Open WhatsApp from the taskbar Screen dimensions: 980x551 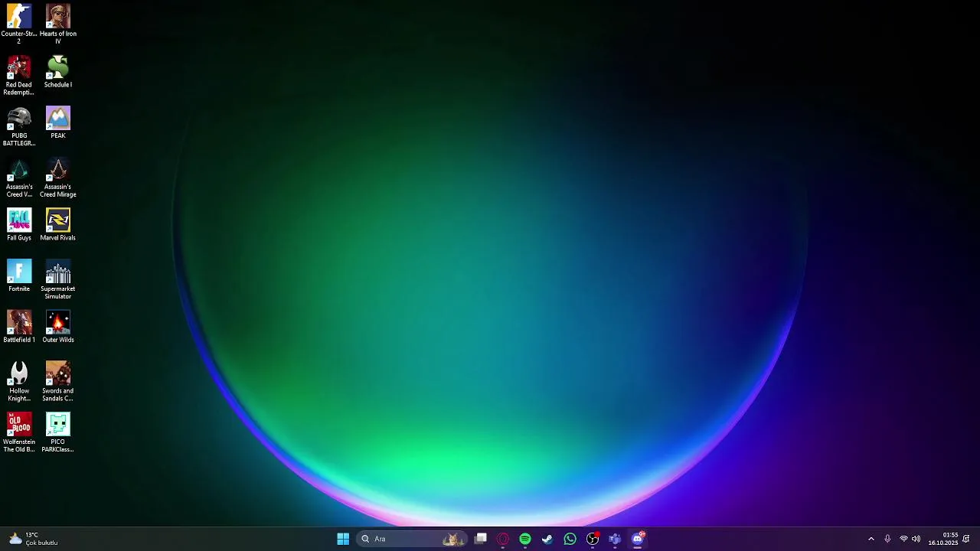[570, 539]
